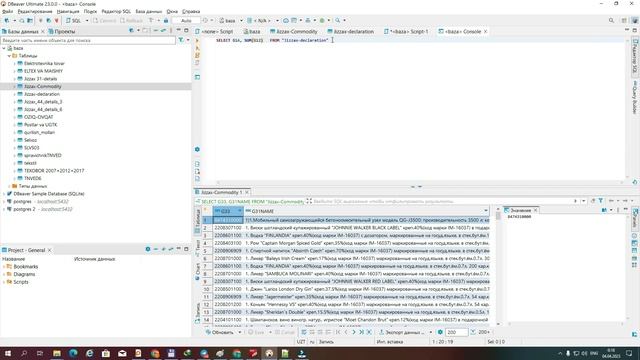The width and height of the screenshot is (640, 360).
Task: Switch to the Jizzax-Commodity editor tab
Action: tap(293, 31)
